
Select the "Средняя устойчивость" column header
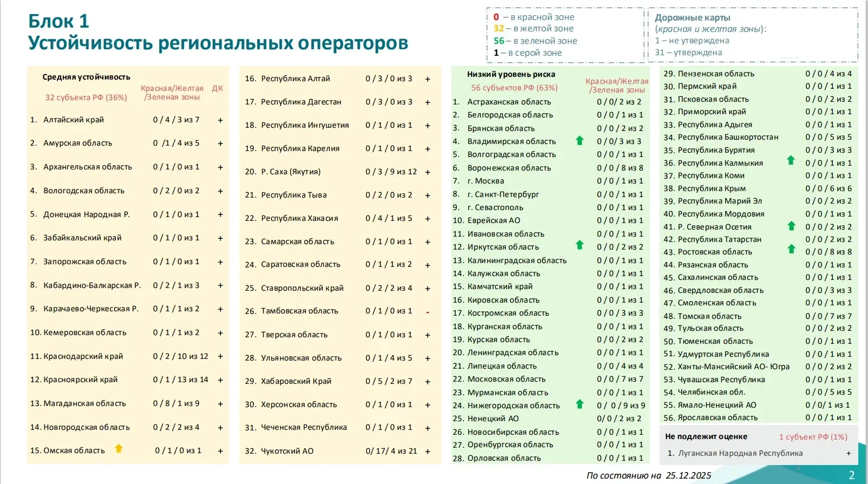coord(87,77)
